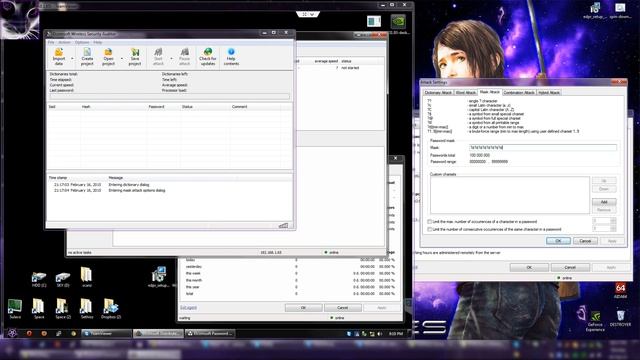Open the Options menu in Wireless Security Auditor

[x=82, y=42]
